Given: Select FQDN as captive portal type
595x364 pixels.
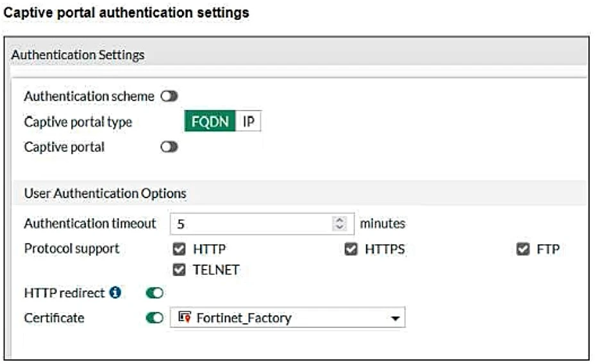Looking at the screenshot, I should [x=210, y=121].
